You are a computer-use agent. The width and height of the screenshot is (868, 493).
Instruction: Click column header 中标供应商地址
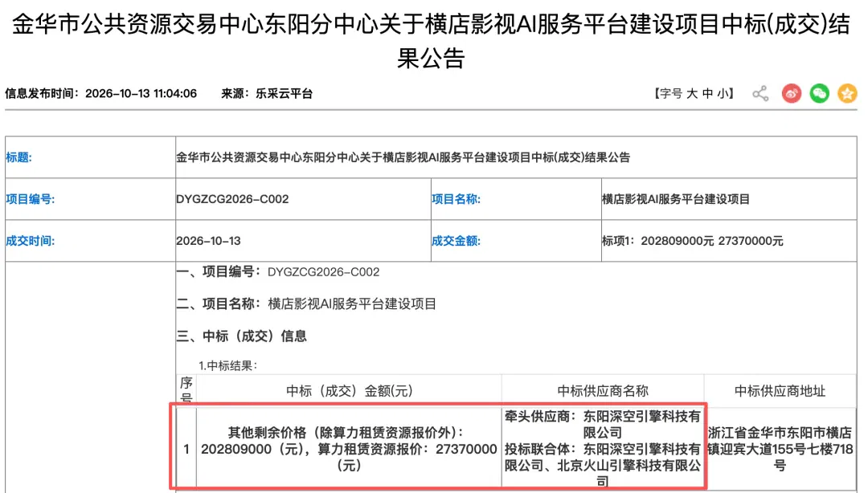tap(780, 391)
